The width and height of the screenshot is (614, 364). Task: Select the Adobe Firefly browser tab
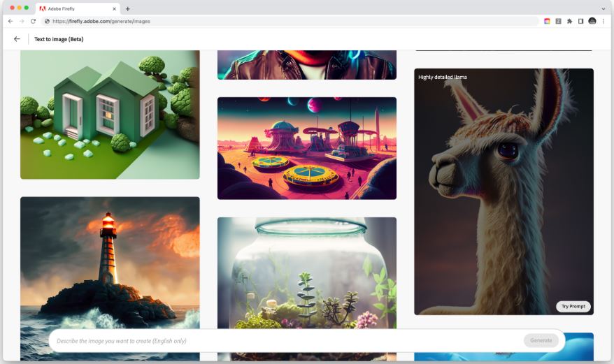pos(78,8)
